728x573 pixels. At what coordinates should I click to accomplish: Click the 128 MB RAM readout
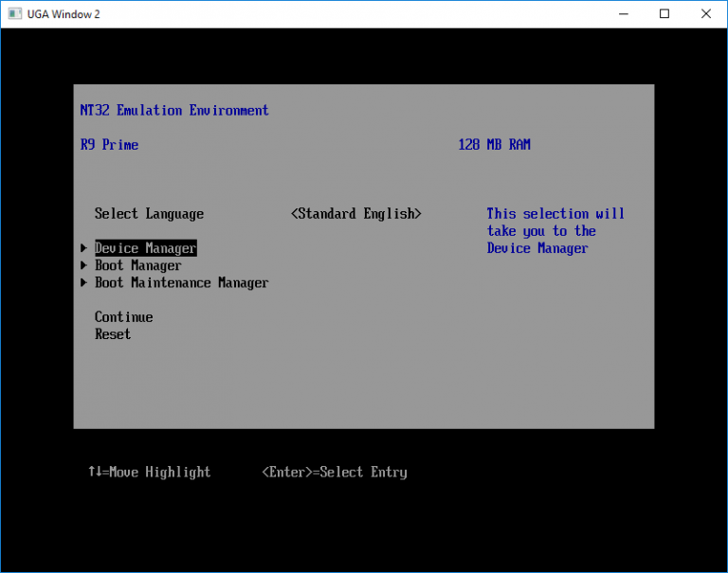494,145
